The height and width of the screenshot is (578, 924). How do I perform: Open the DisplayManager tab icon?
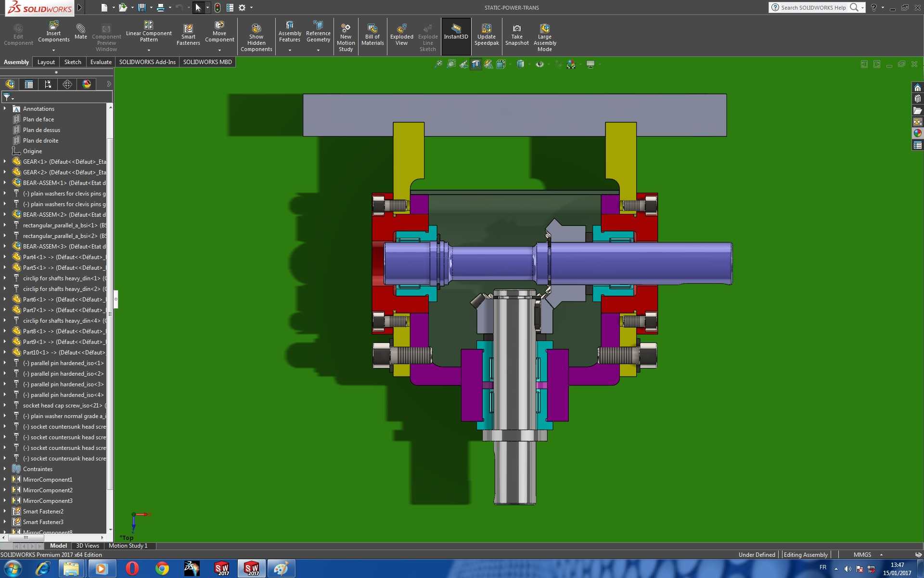click(x=87, y=84)
